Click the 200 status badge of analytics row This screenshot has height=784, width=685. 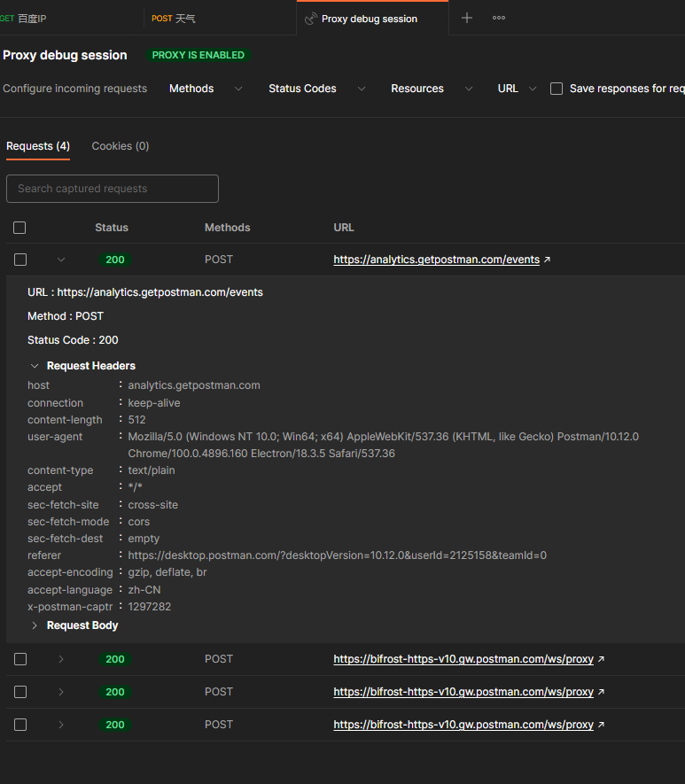point(115,260)
